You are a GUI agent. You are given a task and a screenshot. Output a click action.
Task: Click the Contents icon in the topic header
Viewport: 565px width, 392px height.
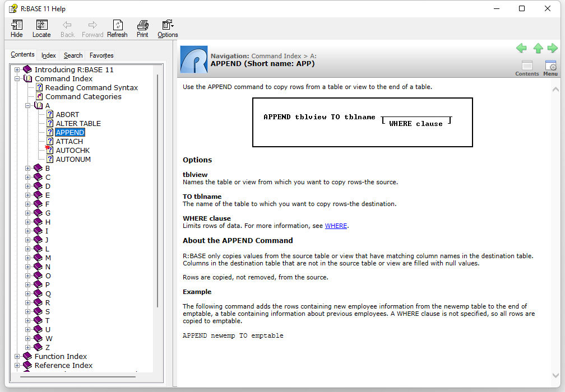point(527,68)
